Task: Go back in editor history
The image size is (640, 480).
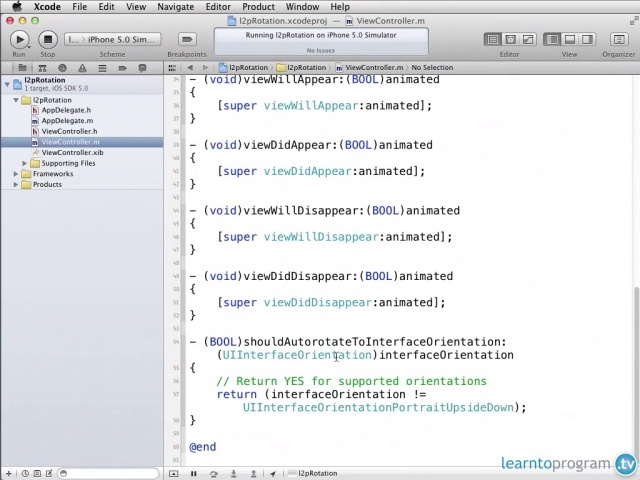Action: point(190,68)
